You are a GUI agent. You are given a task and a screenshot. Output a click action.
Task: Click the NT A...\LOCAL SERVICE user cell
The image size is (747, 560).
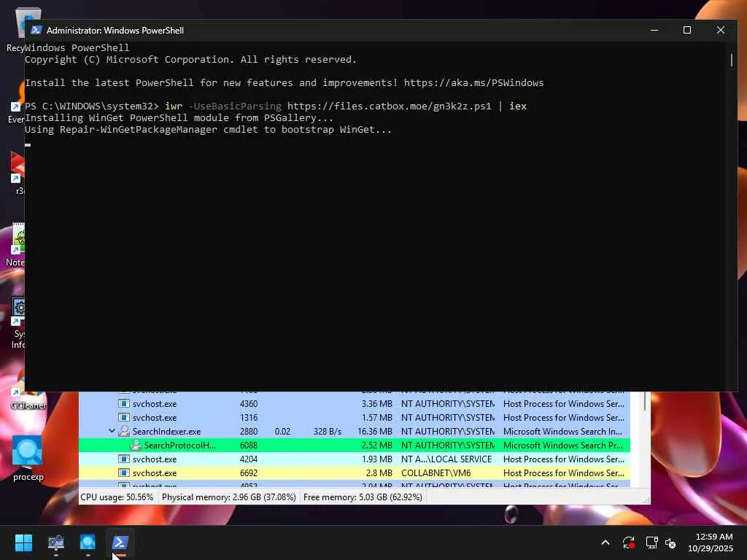pos(446,459)
